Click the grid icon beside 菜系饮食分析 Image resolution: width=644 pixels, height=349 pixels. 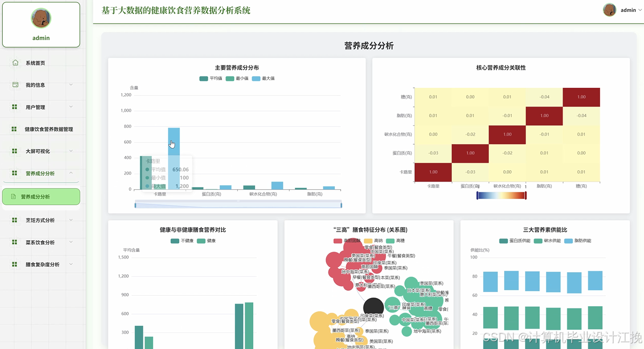pos(15,243)
